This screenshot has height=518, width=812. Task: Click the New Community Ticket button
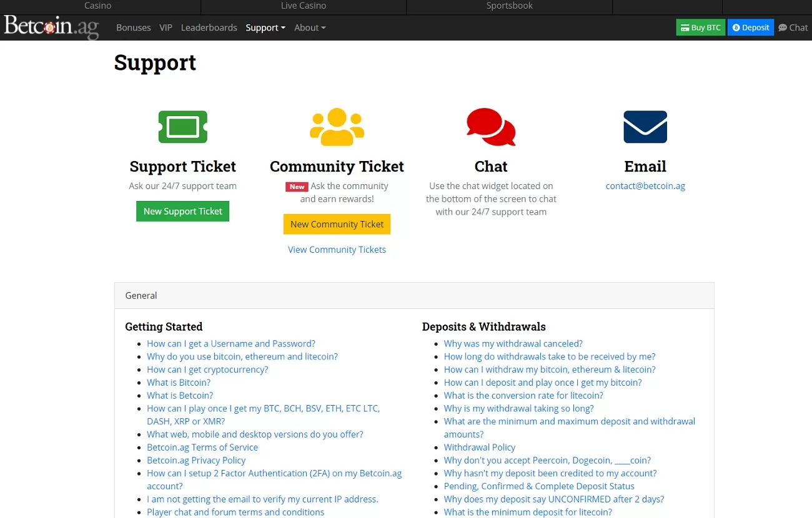pyautogui.click(x=337, y=224)
